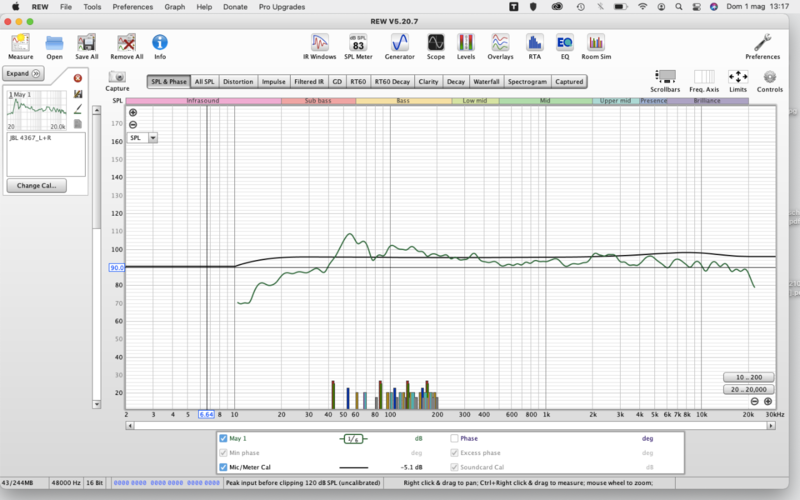Image resolution: width=800 pixels, height=500 pixels.
Task: Click the Capture camera icon
Action: tap(117, 79)
